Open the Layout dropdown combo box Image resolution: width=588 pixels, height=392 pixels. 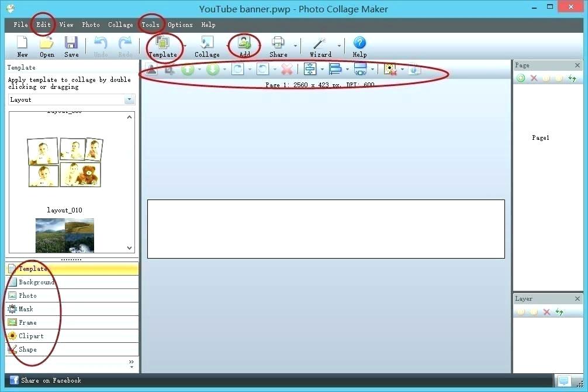tap(71, 99)
